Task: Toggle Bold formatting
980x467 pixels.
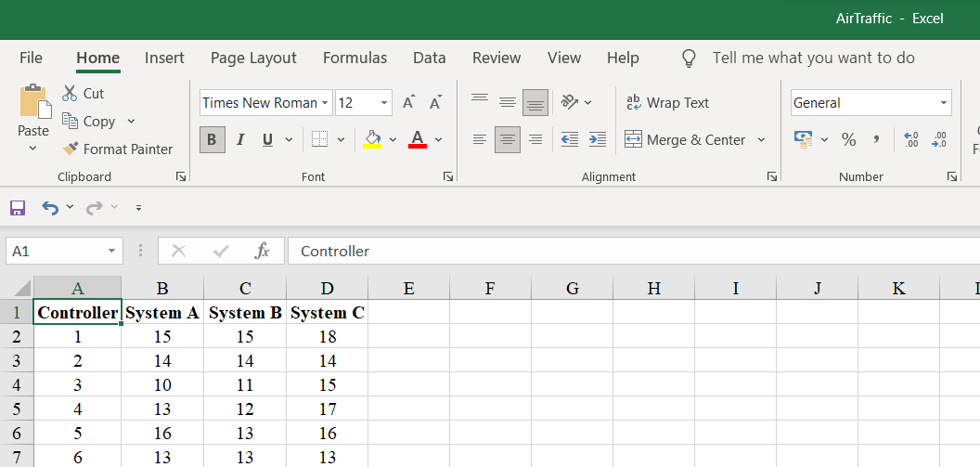Action: [x=212, y=139]
